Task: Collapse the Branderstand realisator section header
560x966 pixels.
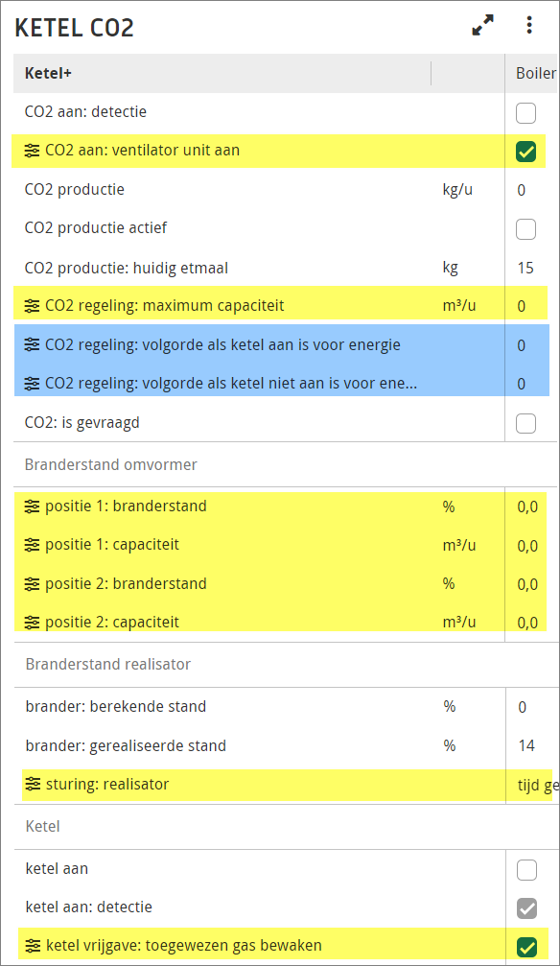Action: click(x=107, y=664)
